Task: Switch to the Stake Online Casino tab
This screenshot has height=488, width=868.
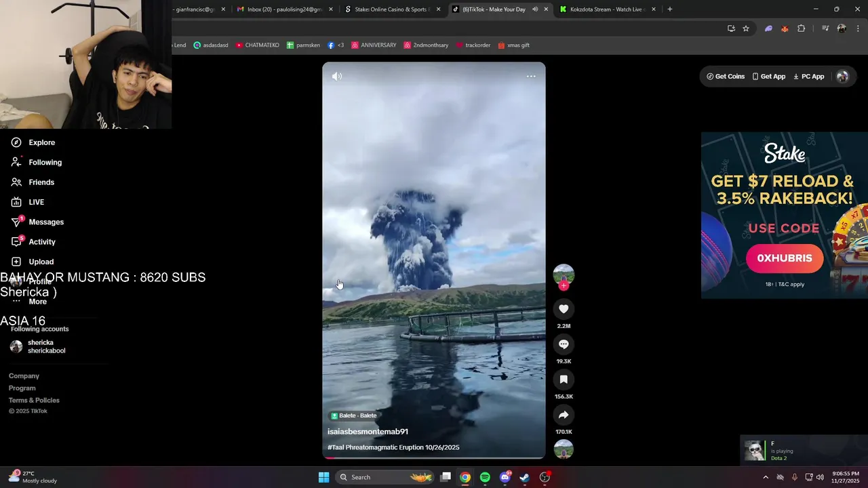Action: 392,9
